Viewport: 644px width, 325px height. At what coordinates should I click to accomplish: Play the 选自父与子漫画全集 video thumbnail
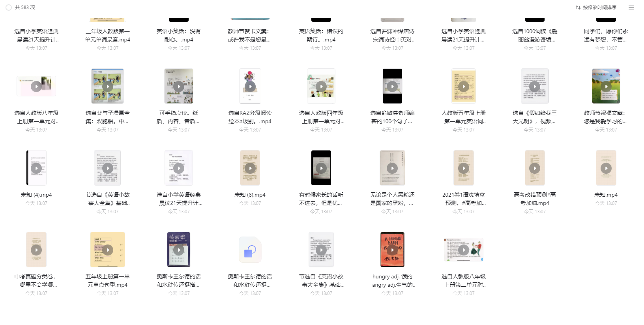click(x=108, y=86)
